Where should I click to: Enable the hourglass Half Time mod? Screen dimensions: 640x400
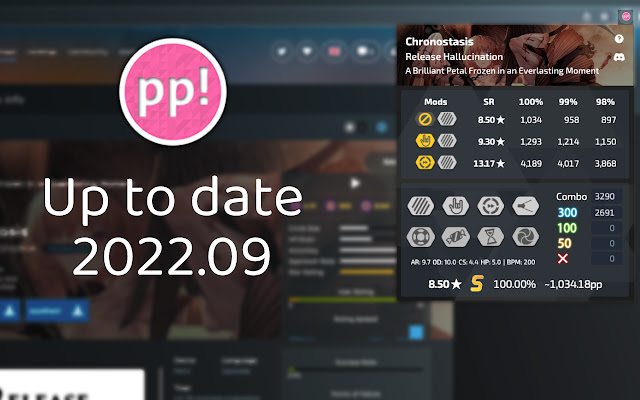click(x=491, y=237)
